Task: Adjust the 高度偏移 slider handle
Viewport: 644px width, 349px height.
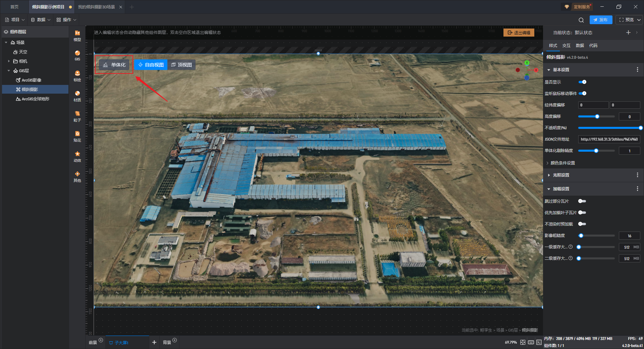Action: [597, 116]
